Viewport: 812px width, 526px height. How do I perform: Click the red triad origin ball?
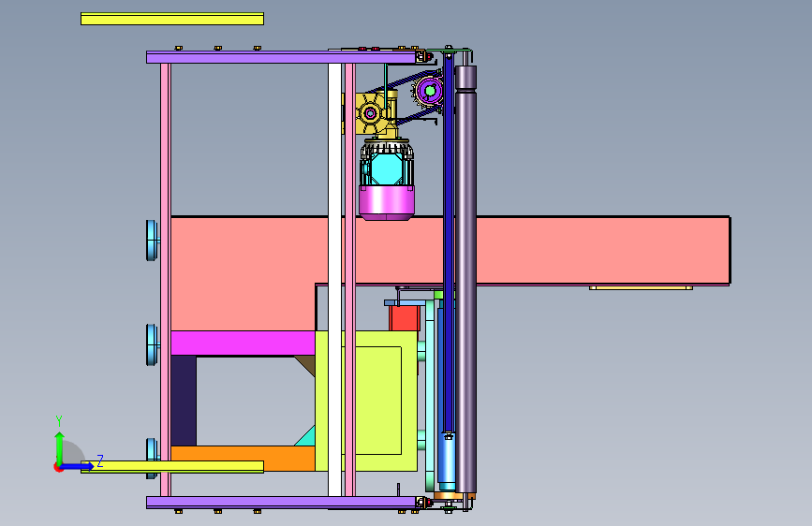58,467
